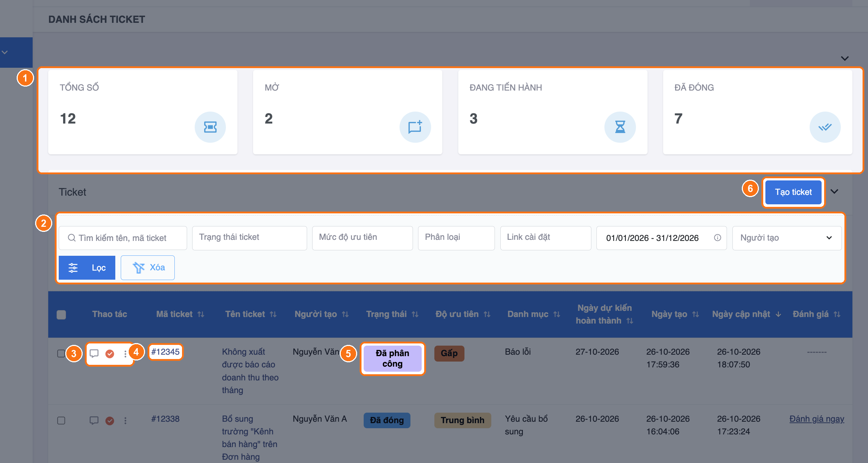This screenshot has width=868, height=463.
Task: Click the double-check icon in Đã đóng card
Action: pyautogui.click(x=825, y=127)
